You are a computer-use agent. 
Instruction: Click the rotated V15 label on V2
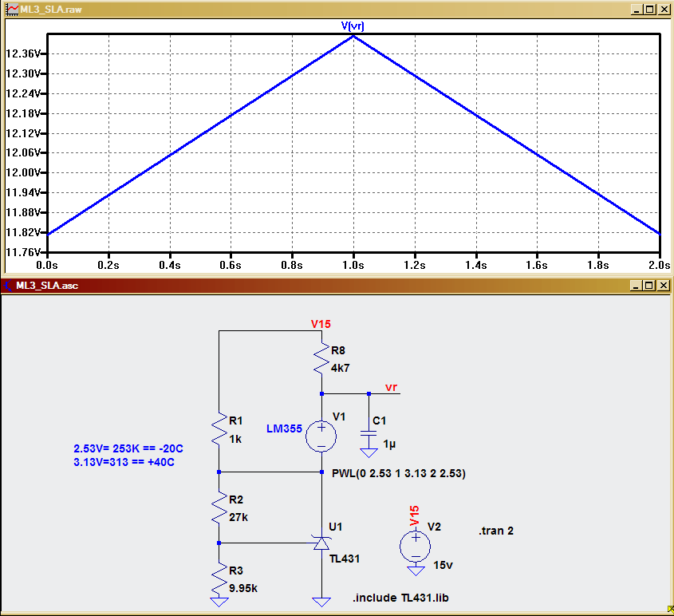click(414, 515)
